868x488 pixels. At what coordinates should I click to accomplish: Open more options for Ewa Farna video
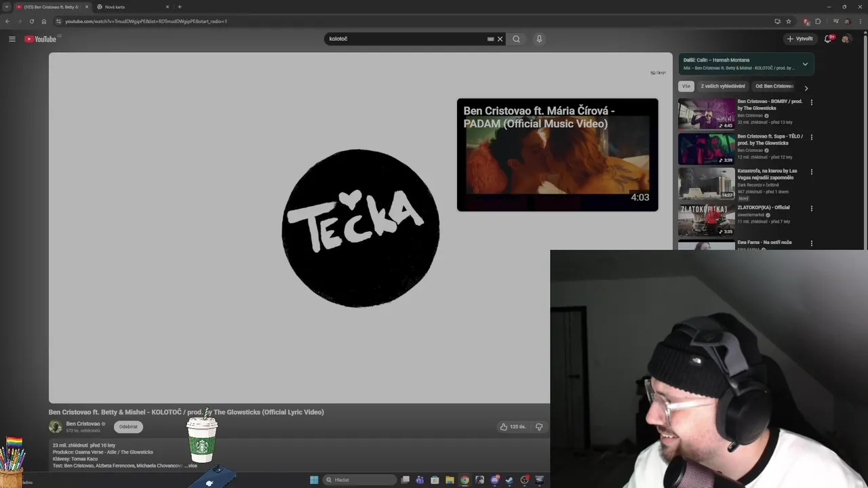pos(811,243)
